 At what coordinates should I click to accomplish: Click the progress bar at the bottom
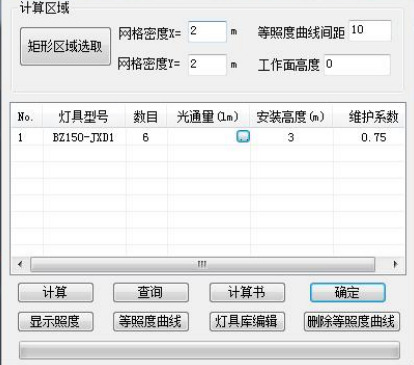(209, 350)
